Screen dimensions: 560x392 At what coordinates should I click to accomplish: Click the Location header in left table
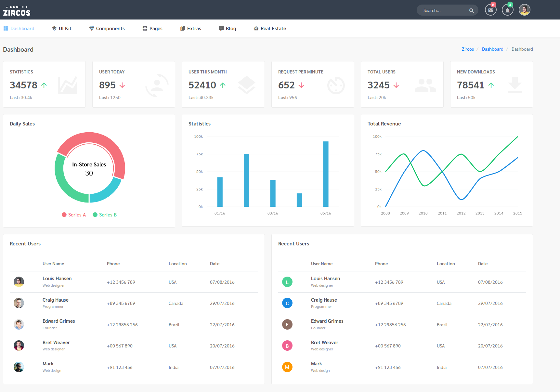click(178, 264)
